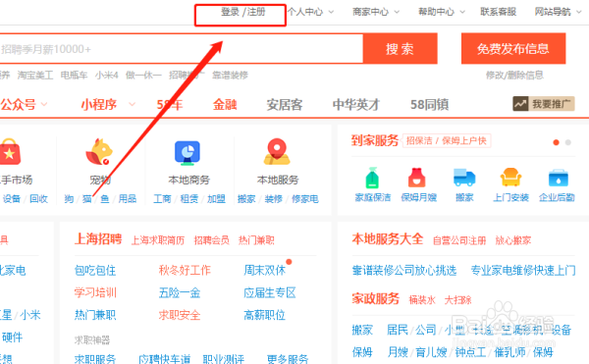
Task: Expand the 帮助中心 dropdown
Action: pos(442,12)
